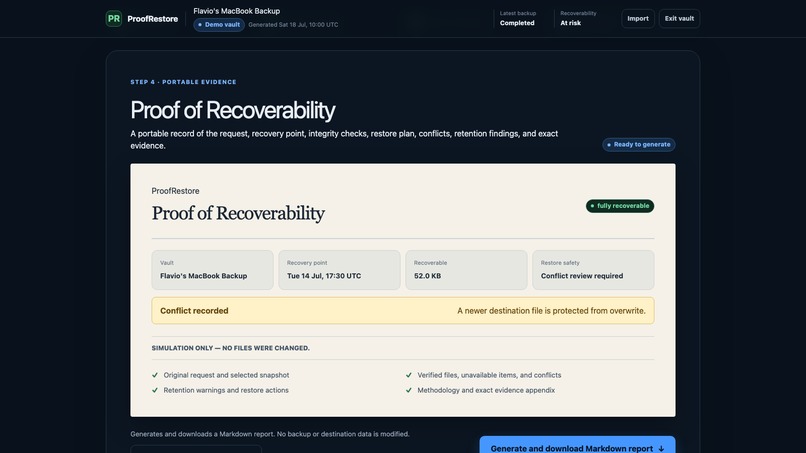Screen dimensions: 806x453
Task: Click 'SIMULATION ONLY — NO FILES WERE CHANGED.' notice
Action: pyautogui.click(x=231, y=348)
